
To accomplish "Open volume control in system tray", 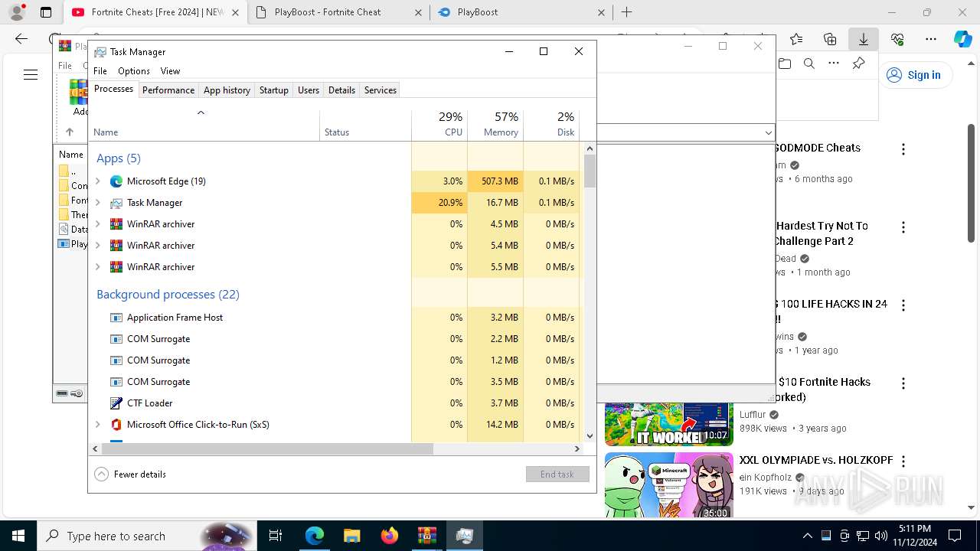I will (x=881, y=536).
